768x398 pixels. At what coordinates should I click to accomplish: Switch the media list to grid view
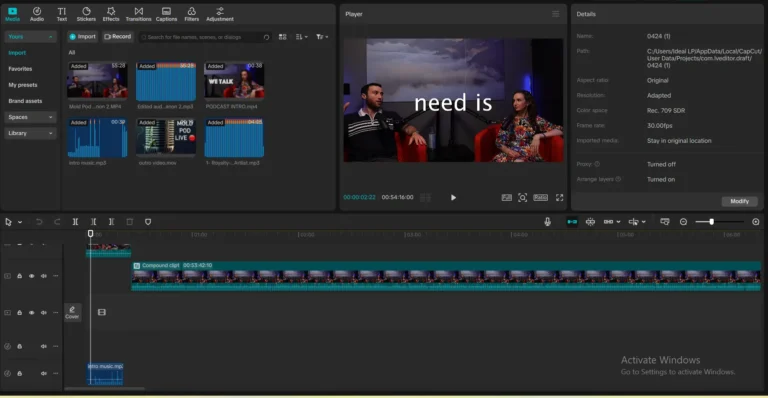tap(283, 37)
